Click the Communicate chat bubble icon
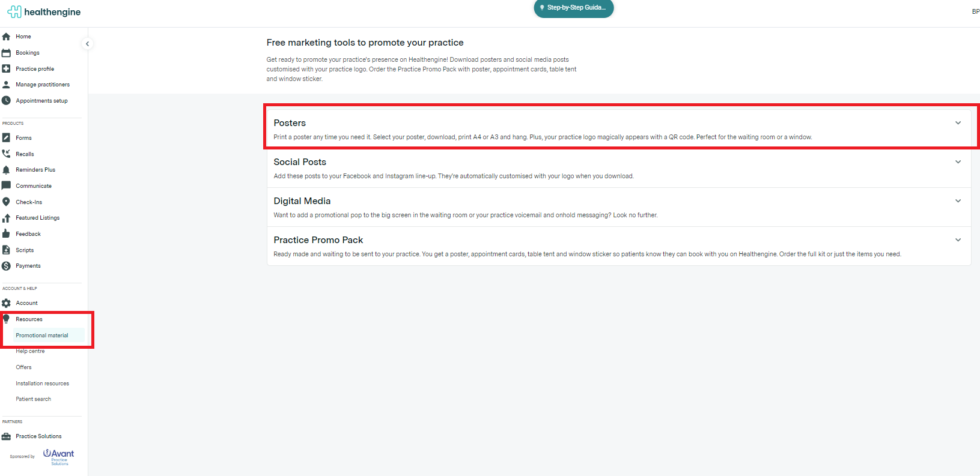 pos(7,186)
